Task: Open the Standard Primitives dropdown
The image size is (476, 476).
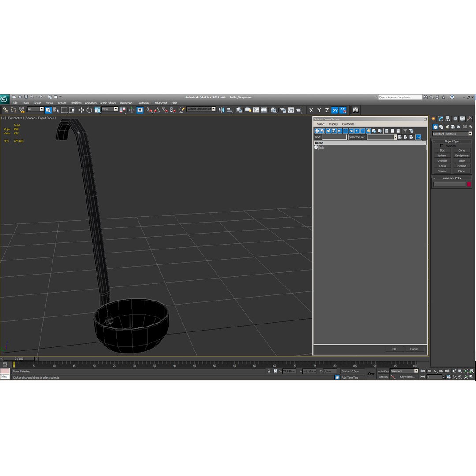Action: click(452, 134)
